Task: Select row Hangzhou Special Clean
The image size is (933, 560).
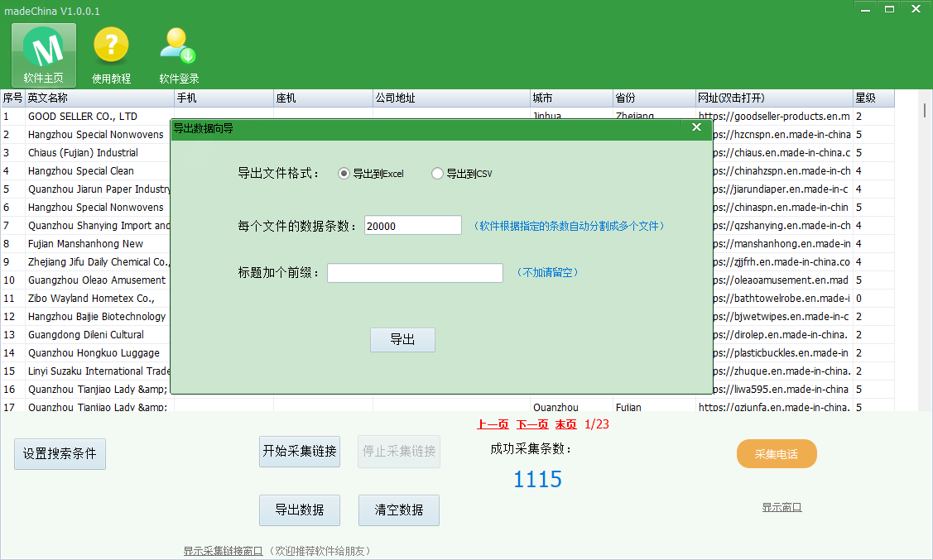Action: (86, 171)
